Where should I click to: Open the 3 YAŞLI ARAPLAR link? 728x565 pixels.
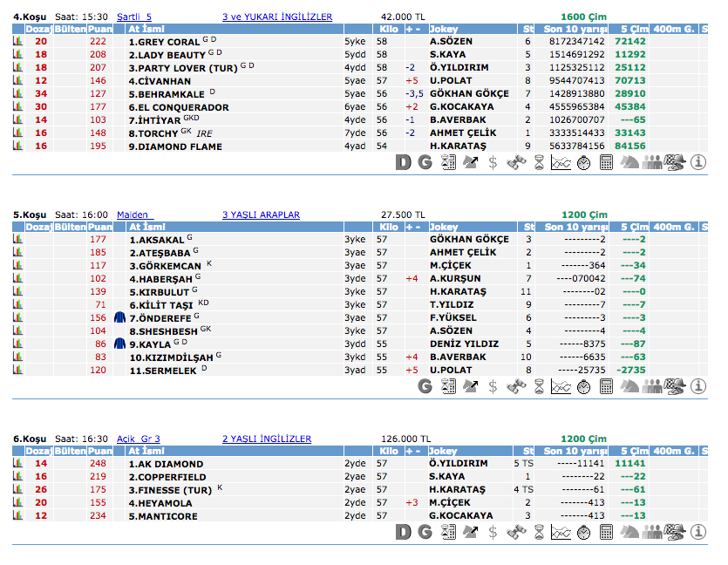(261, 214)
